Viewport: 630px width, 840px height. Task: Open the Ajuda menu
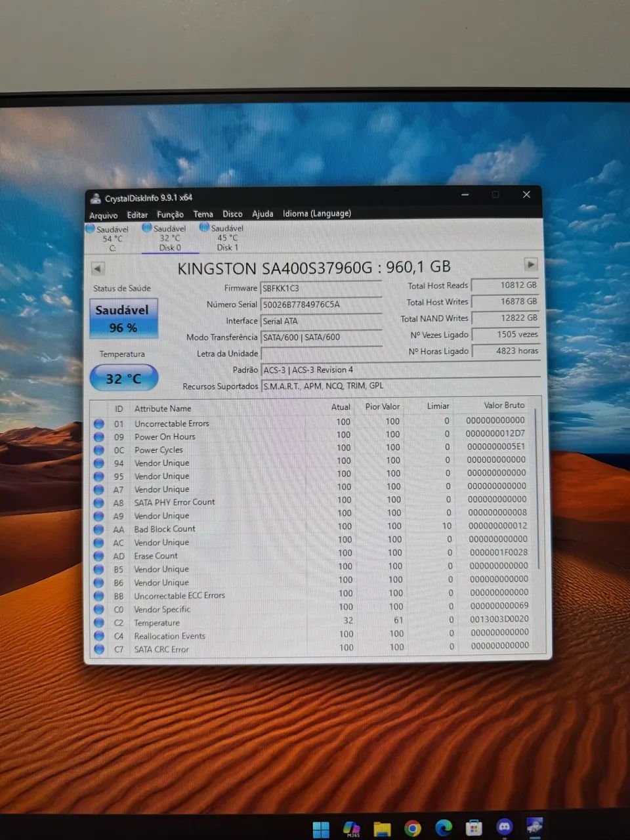click(x=262, y=214)
